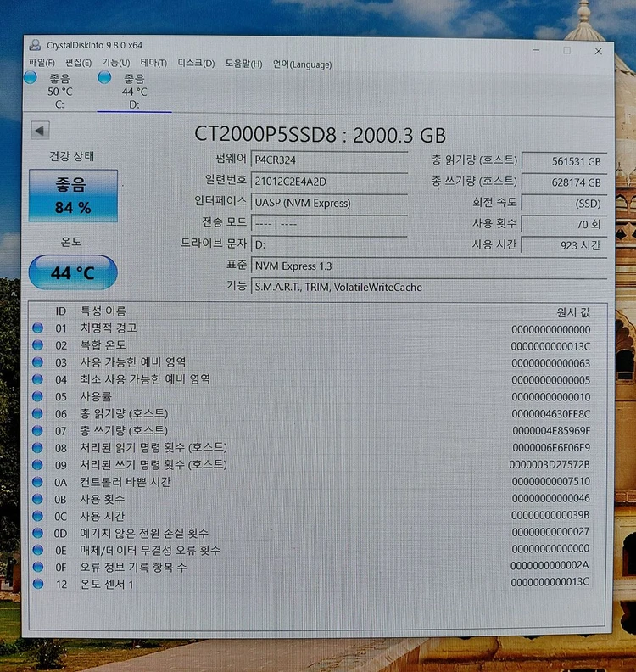This screenshot has height=672, width=636.
Task: Select attribute name 치명적 경고
Action: 109,328
